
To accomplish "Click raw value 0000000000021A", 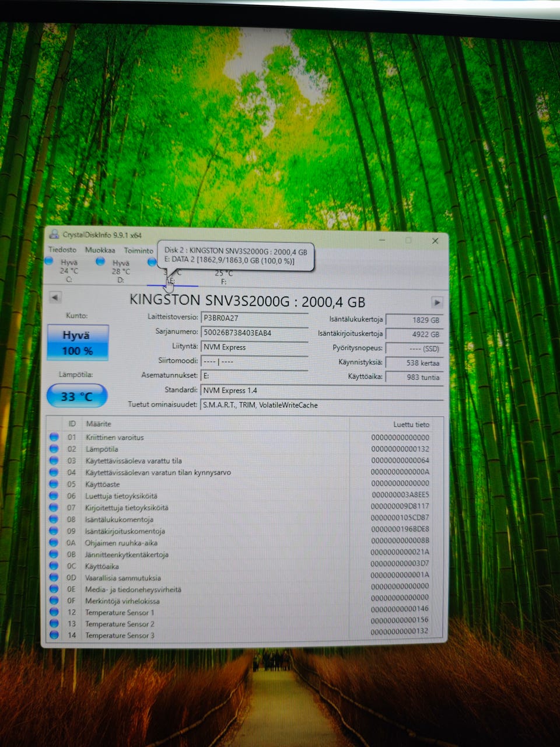I will coord(400,551).
